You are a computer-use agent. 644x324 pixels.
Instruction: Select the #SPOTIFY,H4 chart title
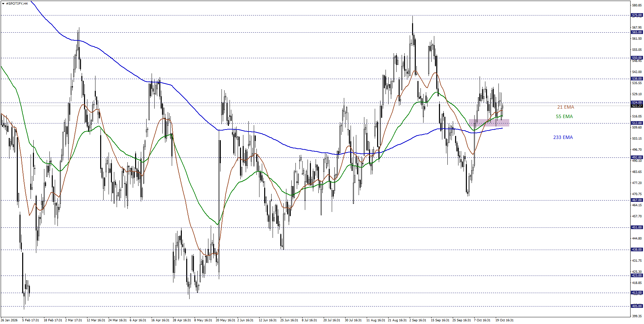point(17,4)
